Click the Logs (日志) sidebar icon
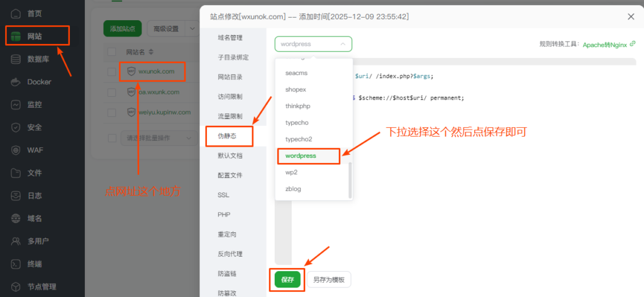This screenshot has height=297, width=644. (16, 196)
